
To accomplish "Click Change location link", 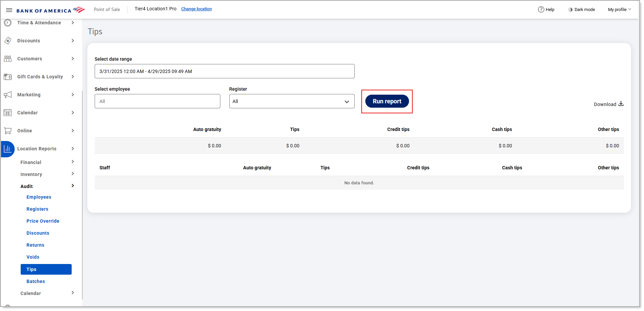I will click(196, 9).
